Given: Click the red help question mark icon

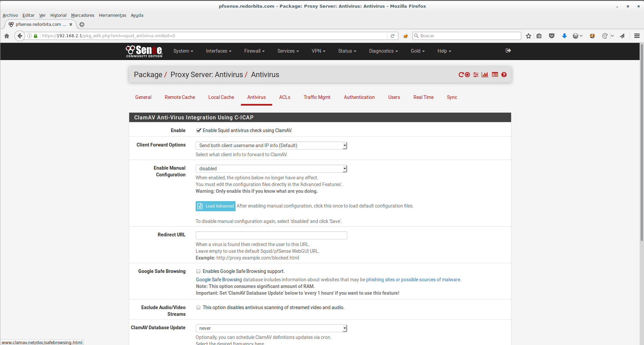Looking at the screenshot, I should [x=504, y=75].
